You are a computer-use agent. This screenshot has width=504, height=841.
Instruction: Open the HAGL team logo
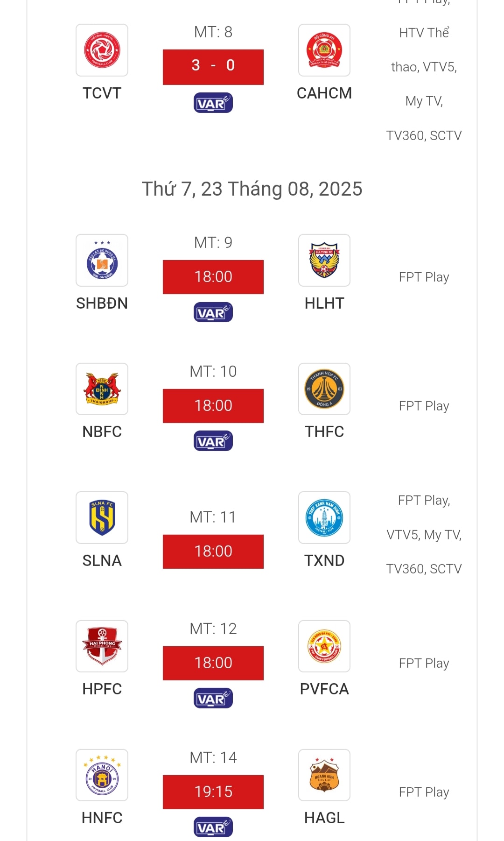[324, 775]
